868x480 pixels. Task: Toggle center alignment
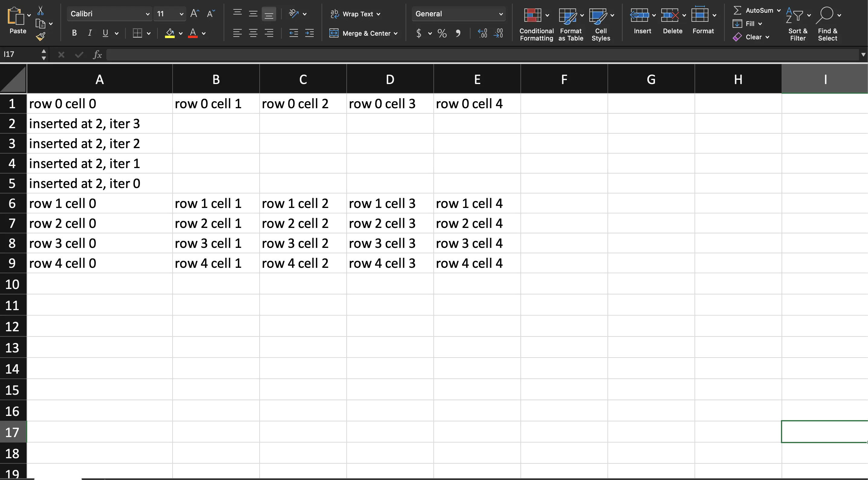[253, 33]
